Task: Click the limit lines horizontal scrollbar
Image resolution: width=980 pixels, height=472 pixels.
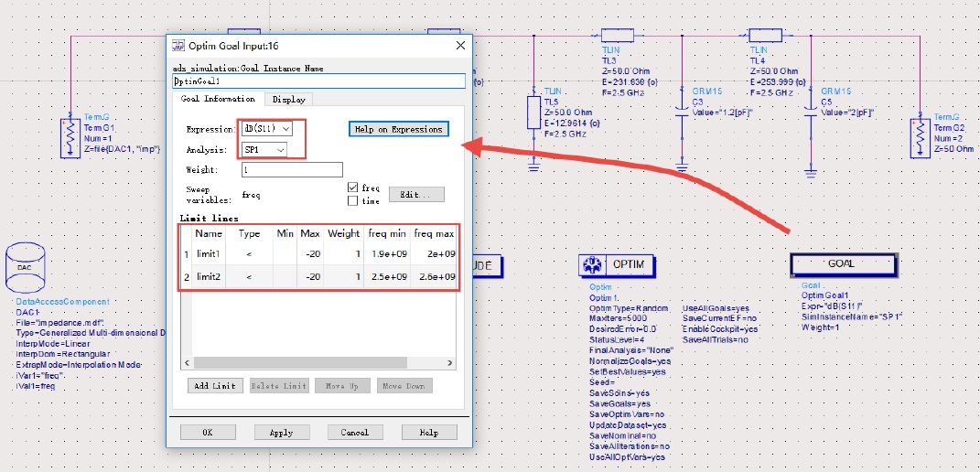Action: (x=300, y=362)
